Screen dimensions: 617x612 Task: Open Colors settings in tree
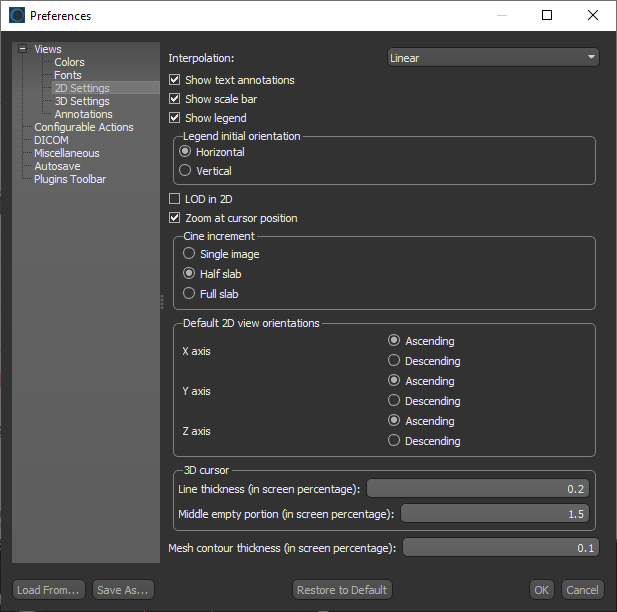pos(69,62)
